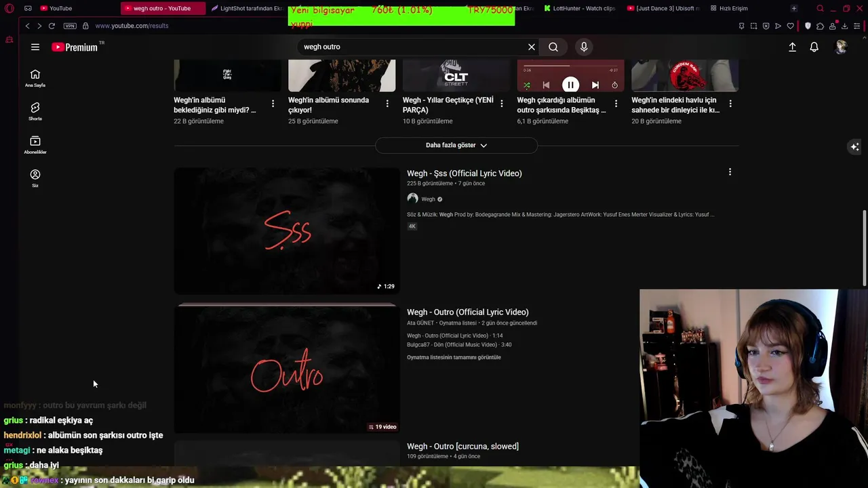Viewport: 868px width, 488px height.
Task: Open the Siz profile section in the sidebar
Action: click(35, 178)
